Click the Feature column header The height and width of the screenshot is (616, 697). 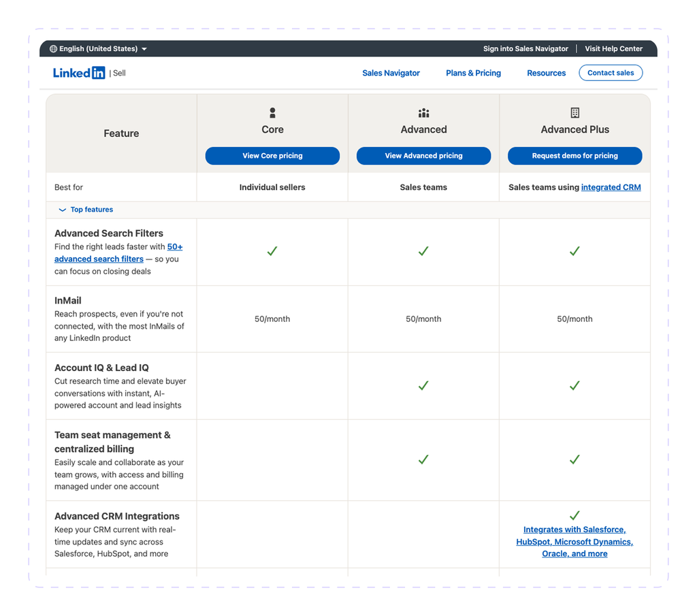121,133
